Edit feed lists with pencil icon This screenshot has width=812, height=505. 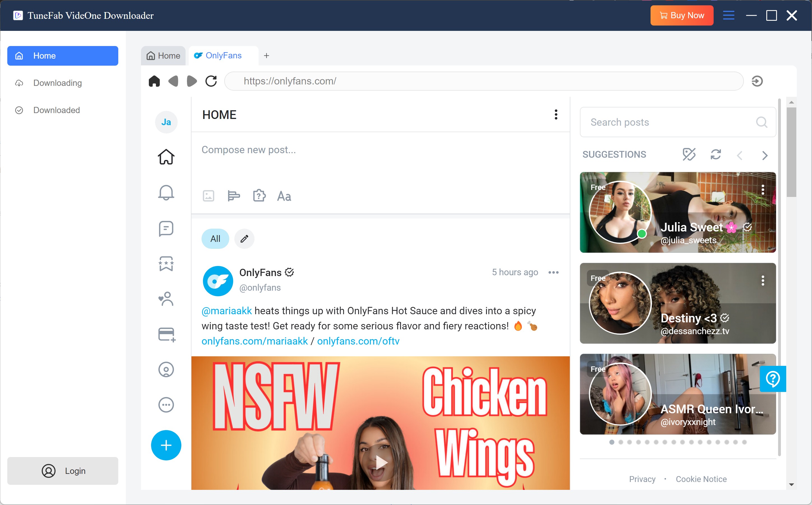[x=244, y=239]
